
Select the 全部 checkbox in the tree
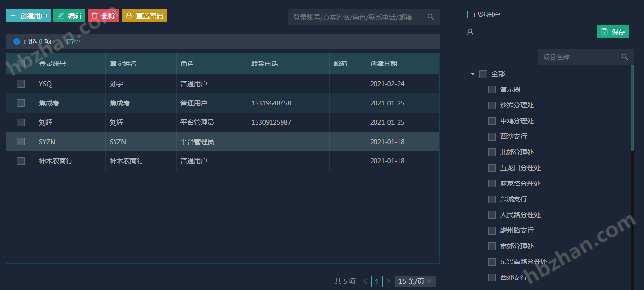click(x=483, y=74)
